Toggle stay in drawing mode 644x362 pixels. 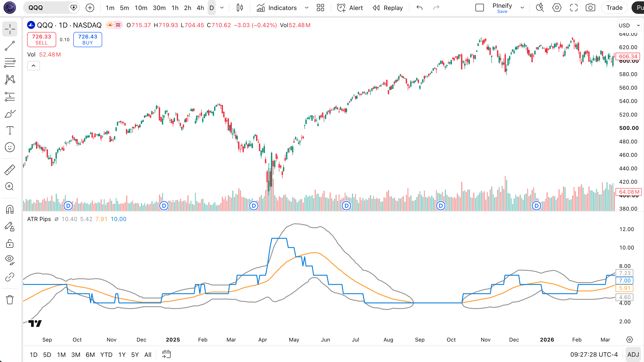tap(10, 227)
